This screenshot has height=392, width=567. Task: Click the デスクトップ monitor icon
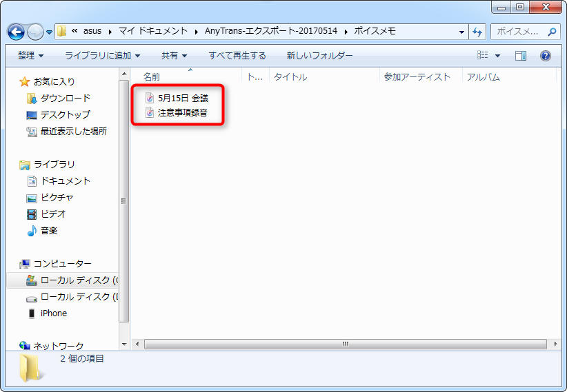coord(32,115)
